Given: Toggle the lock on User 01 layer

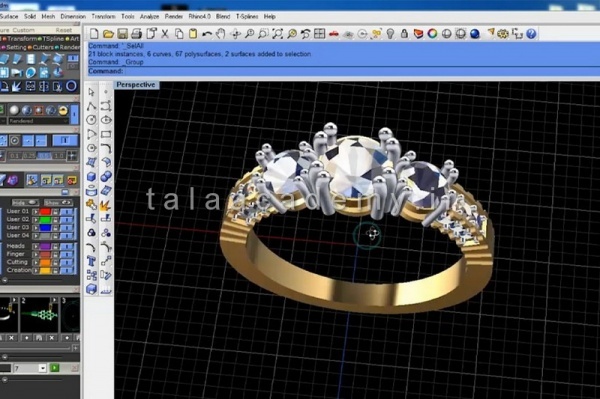Looking at the screenshot, I should (55, 212).
